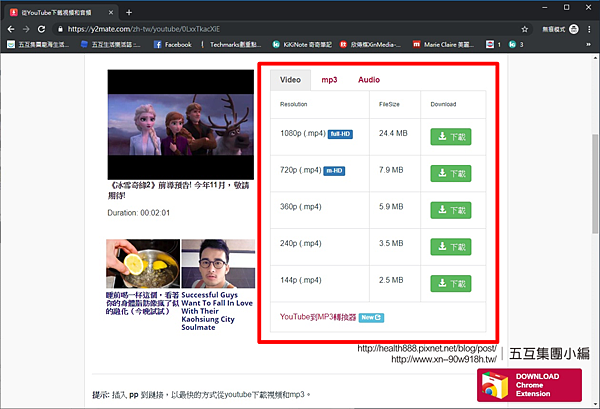
Task: Reload the page with refresh icon
Action: (x=41, y=29)
